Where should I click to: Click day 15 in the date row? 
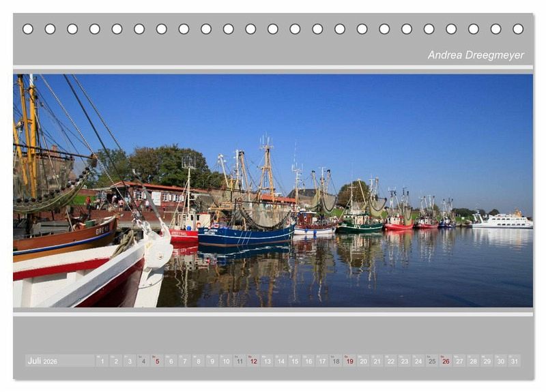295,361
